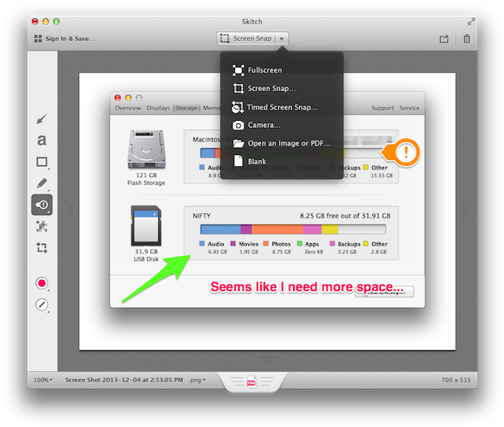Click the Flash Storage label text
This screenshot has height=427, width=504.
146,183
